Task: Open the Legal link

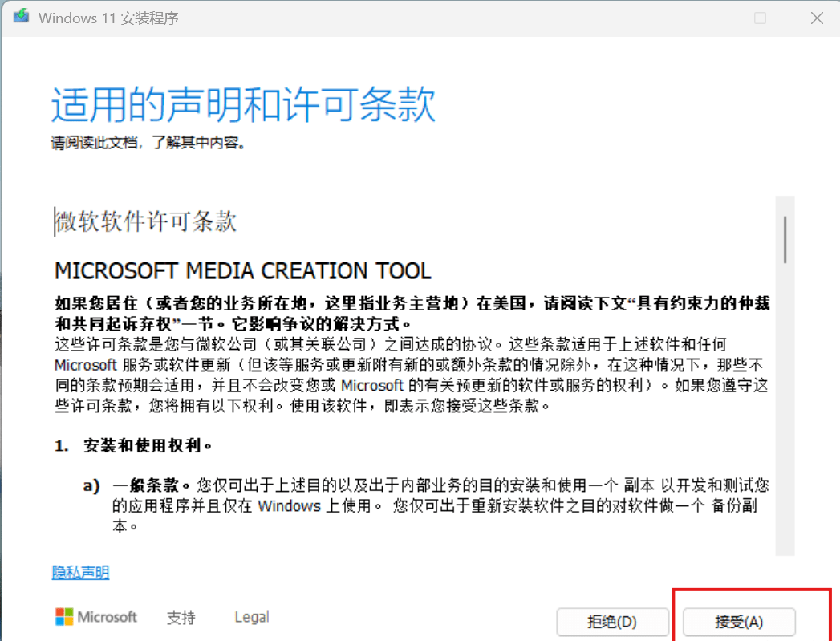Action: (251, 616)
